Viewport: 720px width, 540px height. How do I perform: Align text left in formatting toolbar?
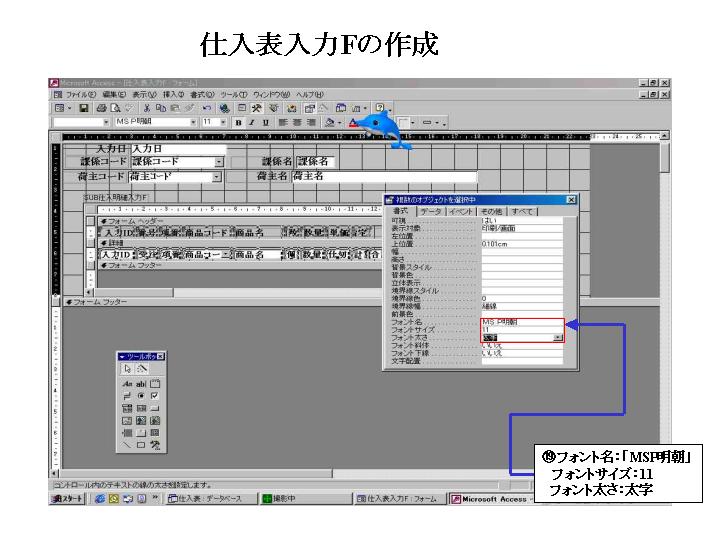[283, 123]
